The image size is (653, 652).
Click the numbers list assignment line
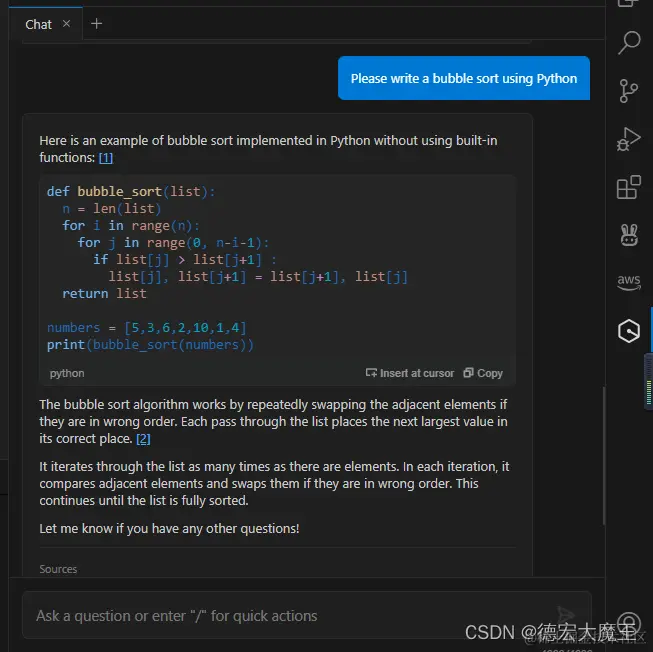tap(147, 328)
